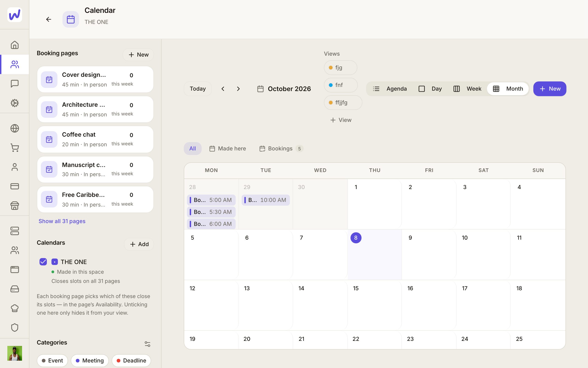Screen dimensions: 588x368
Task: Open the chef hat sidebar icon
Action: pyautogui.click(x=14, y=308)
